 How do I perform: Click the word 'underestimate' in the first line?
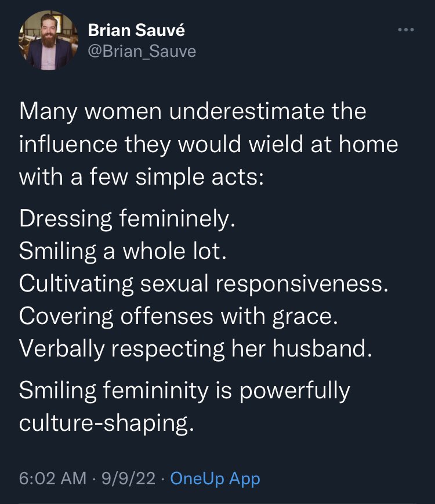246,111
